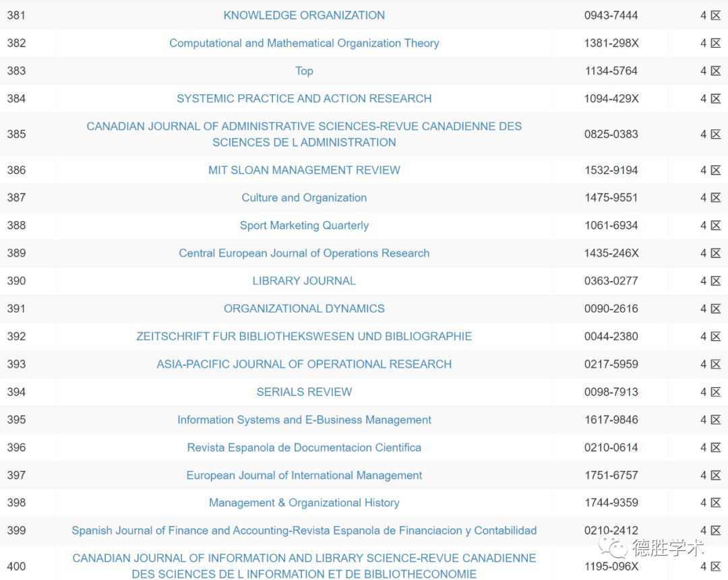Screen dimensions: 728x580
Task: Open Management & Organizational History link
Action: pos(304,503)
